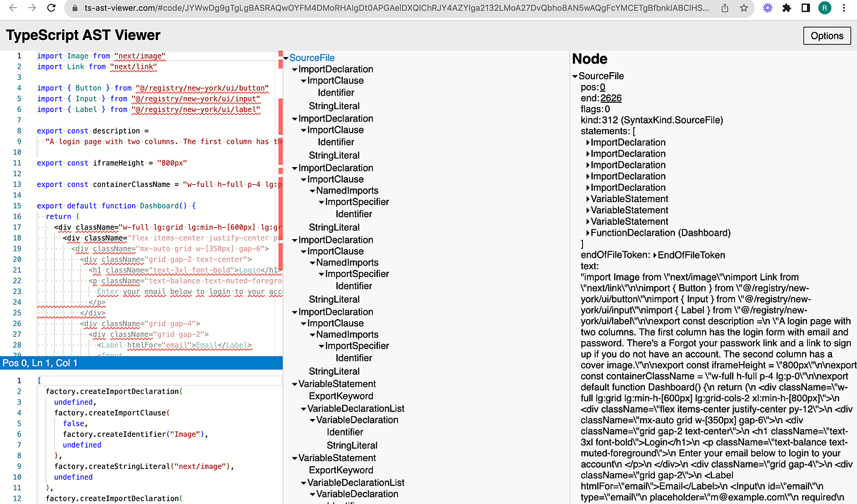Click the share icon in the address bar
The width and height of the screenshot is (857, 504).
[726, 8]
